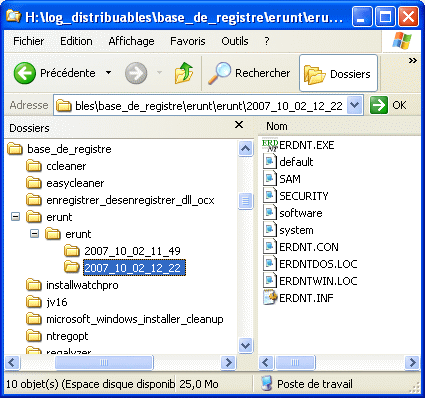The image size is (425, 398).
Task: Click the ccleaner folder icon
Action: pyautogui.click(x=34, y=166)
